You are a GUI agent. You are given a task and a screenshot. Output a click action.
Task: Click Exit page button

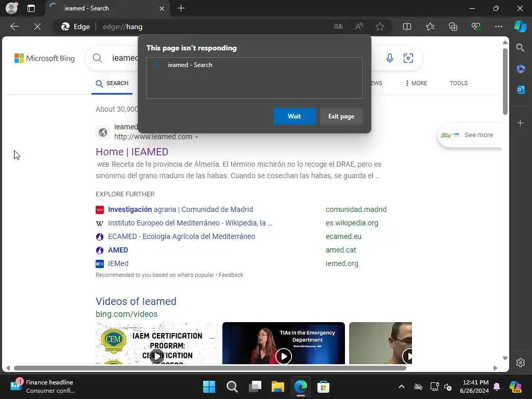point(341,116)
